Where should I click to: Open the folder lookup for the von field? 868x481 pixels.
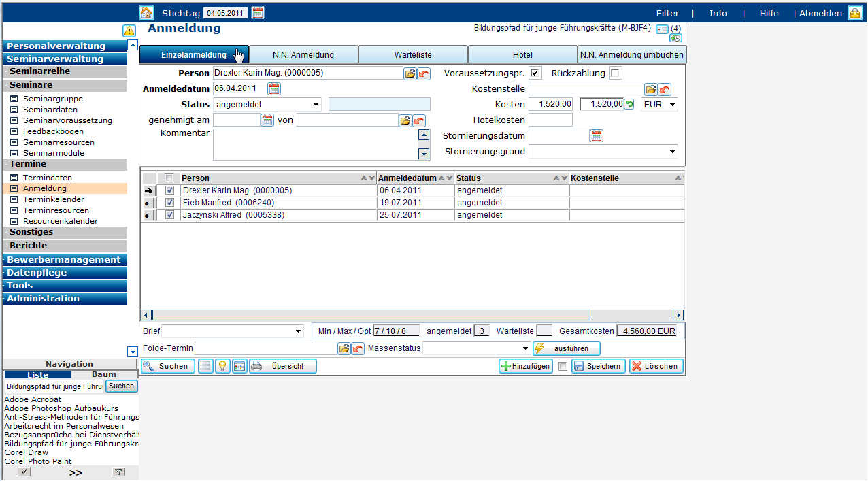click(405, 120)
